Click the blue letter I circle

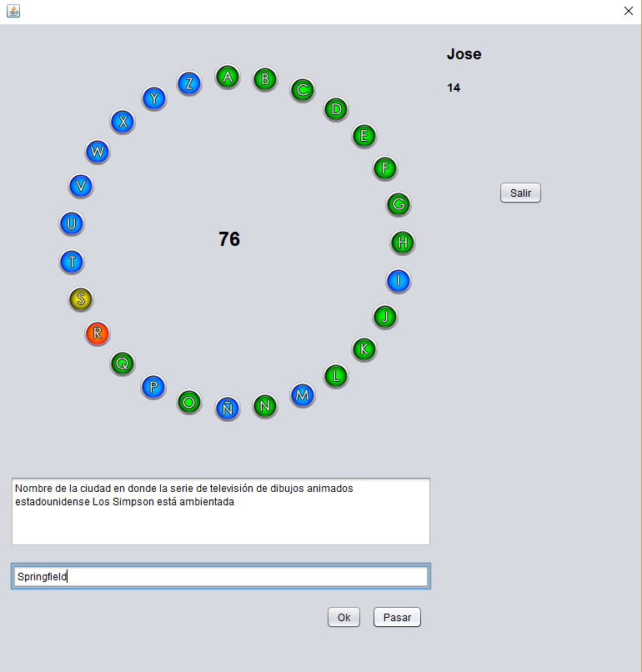click(399, 281)
